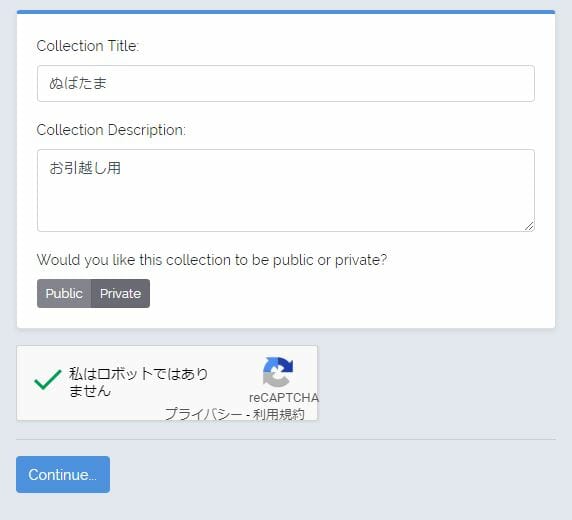The image size is (572, 520).
Task: Select the Private visibility option
Action: pyautogui.click(x=120, y=293)
